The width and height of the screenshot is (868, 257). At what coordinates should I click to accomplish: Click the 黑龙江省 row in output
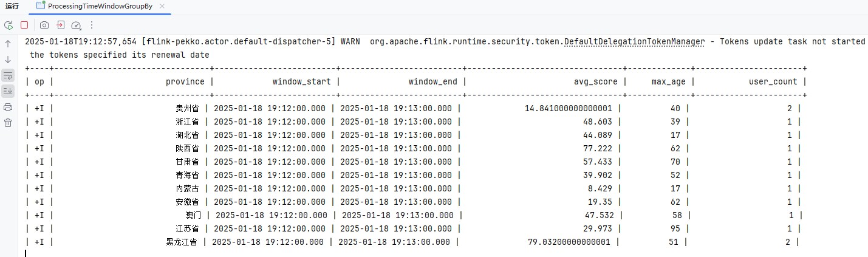tap(182, 242)
